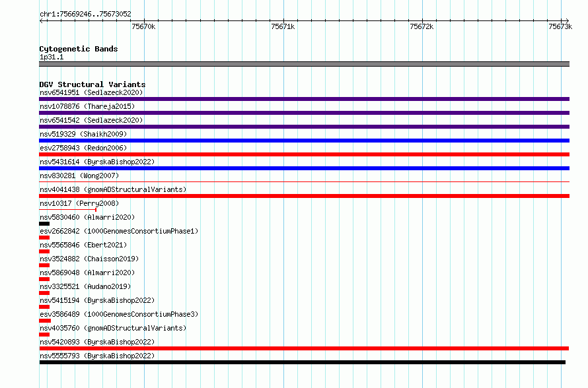588x388 pixels.
Task: Open the esv3586489 (1000GenomesConsortiumPhase3) label
Action: 119,314
